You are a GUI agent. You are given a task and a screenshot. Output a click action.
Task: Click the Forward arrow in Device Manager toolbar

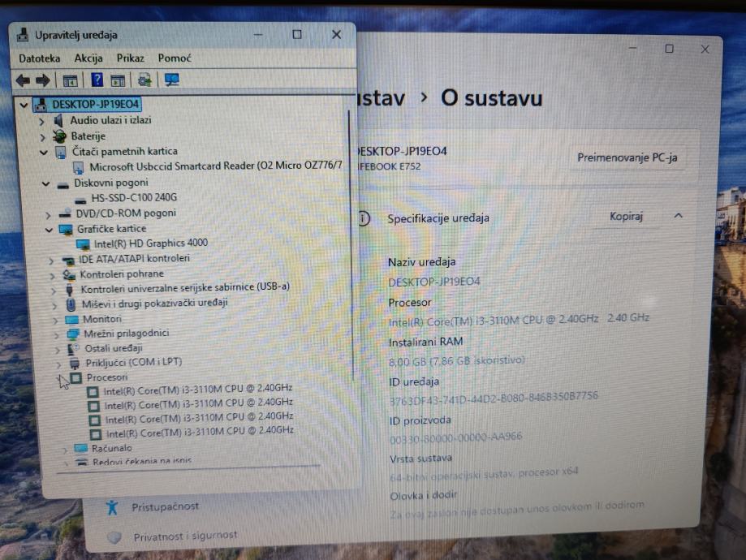tap(43, 80)
